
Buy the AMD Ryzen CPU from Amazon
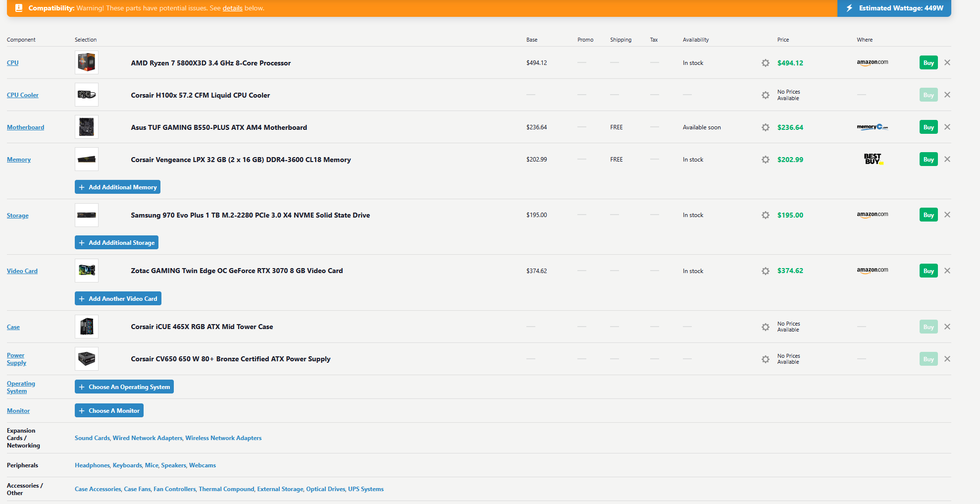click(928, 62)
